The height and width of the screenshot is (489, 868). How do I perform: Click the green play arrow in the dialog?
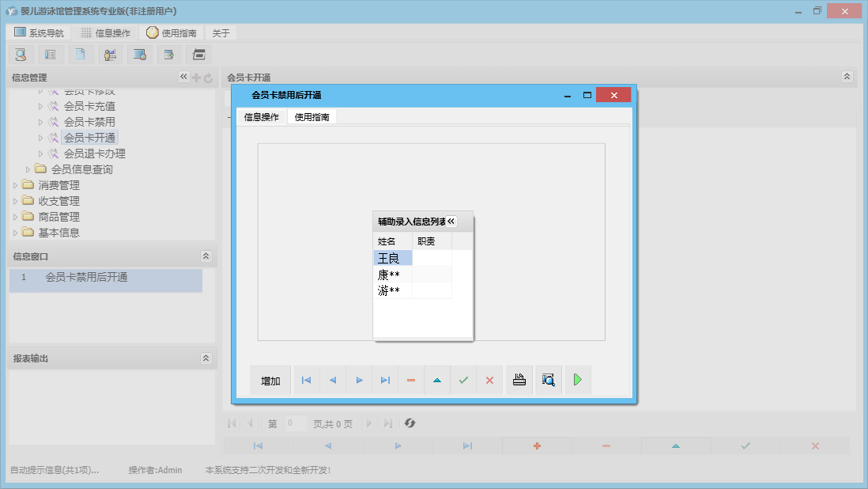click(x=577, y=380)
